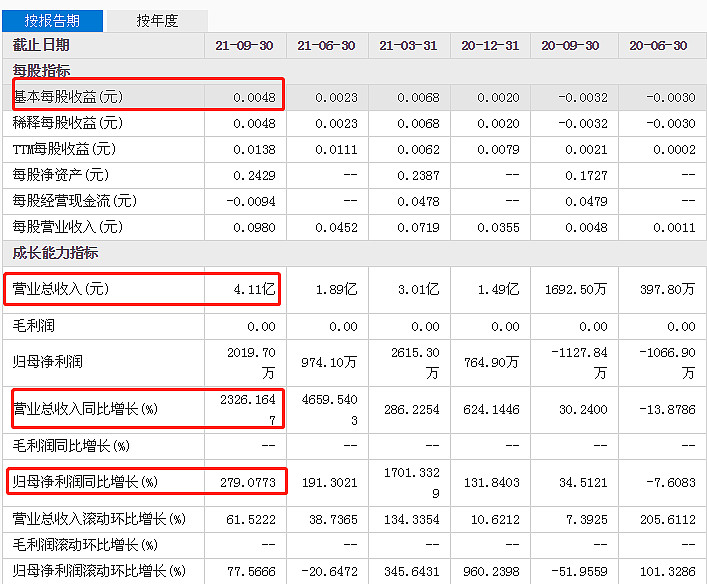Click the 0.0138 TTM earnings value
This screenshot has height=584, width=707.
tap(254, 149)
